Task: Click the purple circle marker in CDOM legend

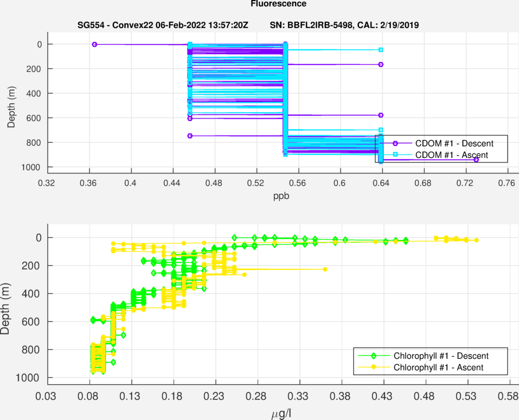Action: coord(395,144)
